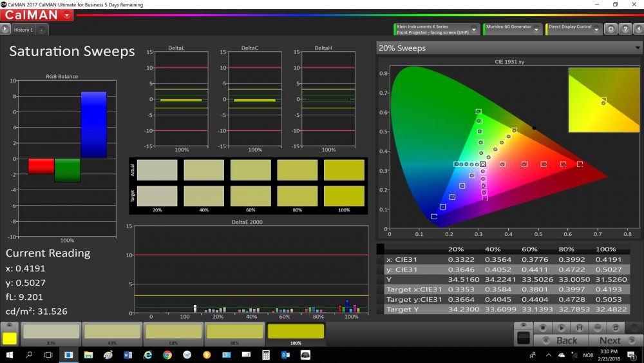Open the settings gear

click(x=611, y=29)
